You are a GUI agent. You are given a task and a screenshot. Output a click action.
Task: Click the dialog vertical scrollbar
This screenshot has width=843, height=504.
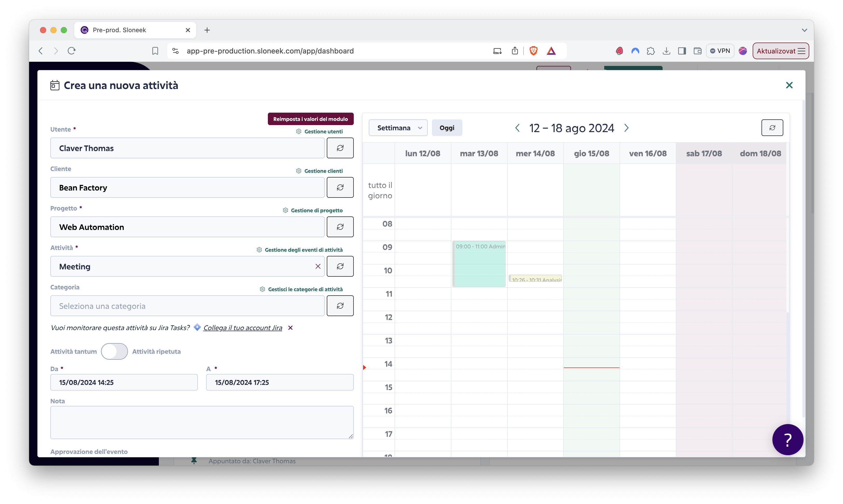(x=804, y=258)
